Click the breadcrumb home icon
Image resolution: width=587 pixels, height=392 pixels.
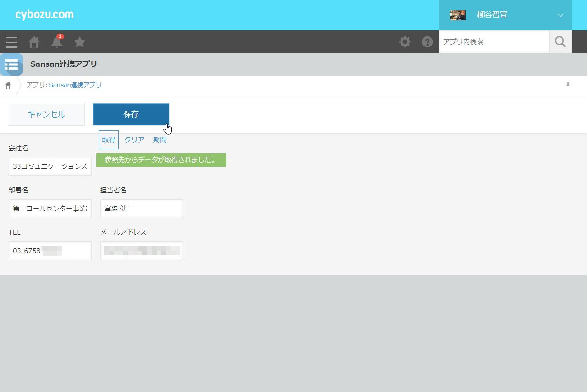point(8,85)
